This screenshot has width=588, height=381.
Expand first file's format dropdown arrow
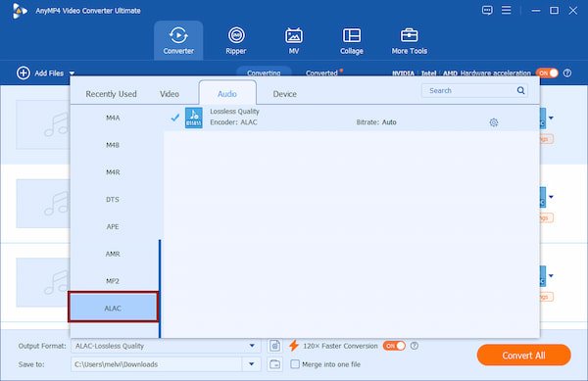click(x=551, y=118)
